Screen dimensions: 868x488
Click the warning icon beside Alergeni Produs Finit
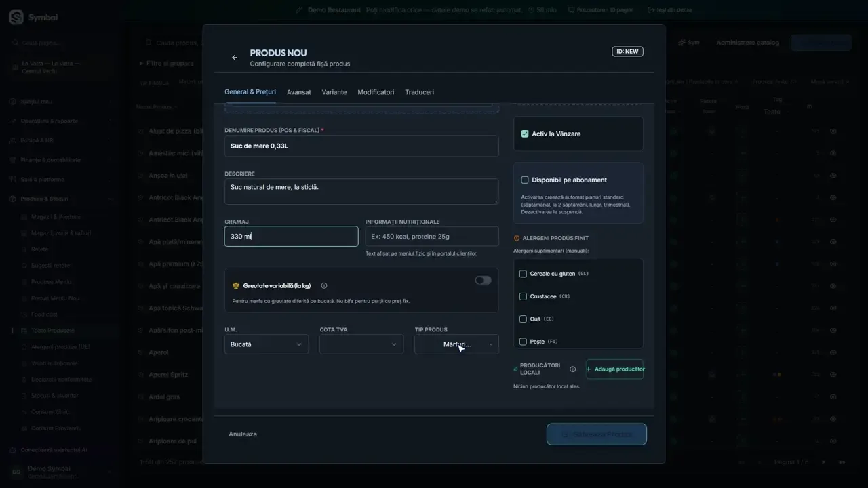click(517, 239)
